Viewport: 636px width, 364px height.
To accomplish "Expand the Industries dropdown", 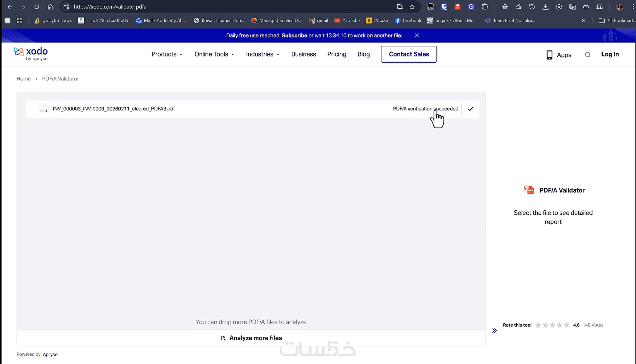I will coord(262,54).
